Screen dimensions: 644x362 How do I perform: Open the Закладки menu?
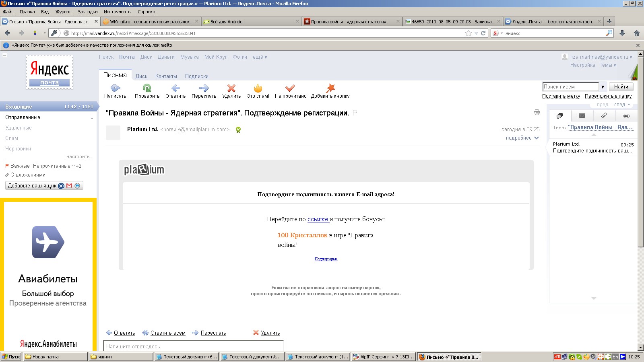[x=88, y=12]
